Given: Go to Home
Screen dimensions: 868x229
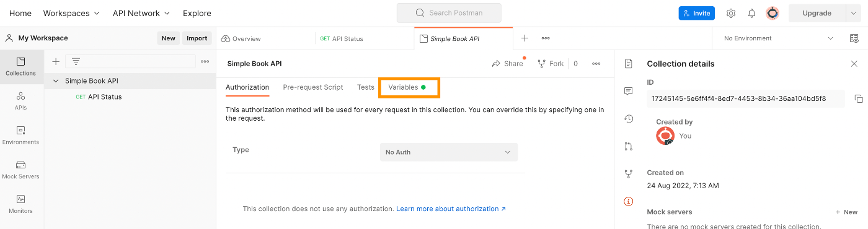Looking at the screenshot, I should [x=20, y=13].
